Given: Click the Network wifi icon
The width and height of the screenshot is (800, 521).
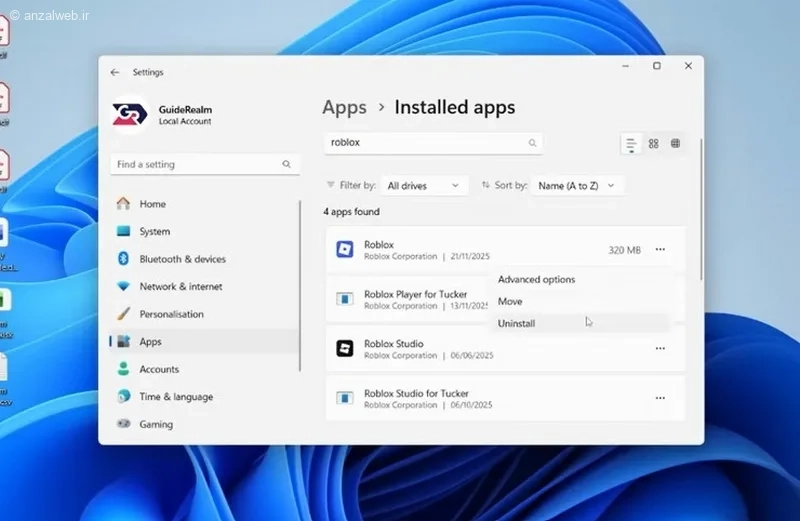Looking at the screenshot, I should click(123, 286).
